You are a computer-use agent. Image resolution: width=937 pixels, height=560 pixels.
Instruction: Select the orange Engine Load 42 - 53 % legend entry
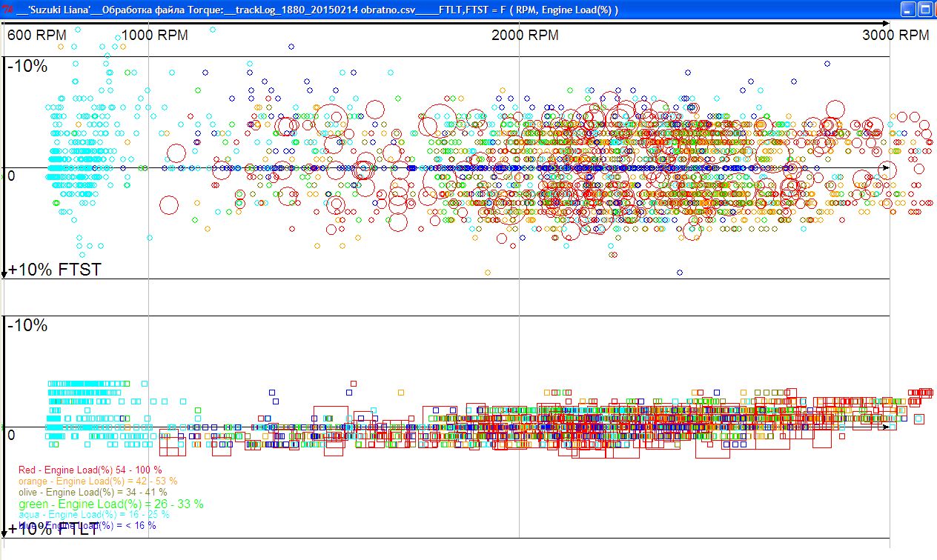(x=97, y=481)
